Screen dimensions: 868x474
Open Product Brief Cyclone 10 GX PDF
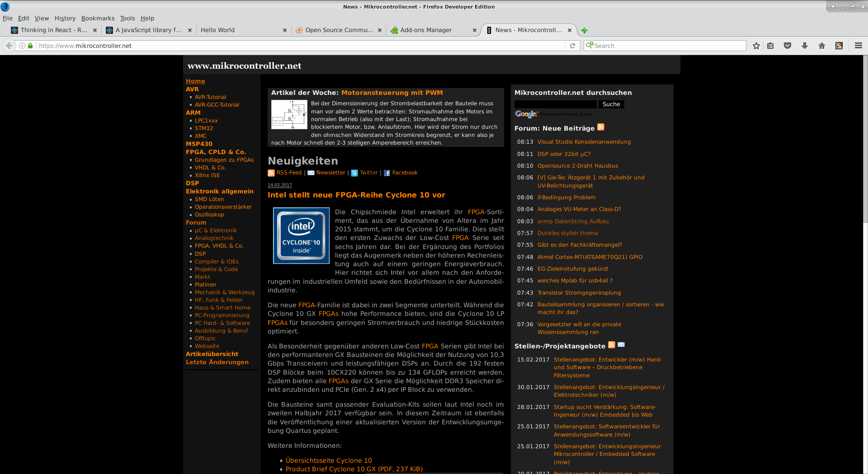click(x=354, y=469)
